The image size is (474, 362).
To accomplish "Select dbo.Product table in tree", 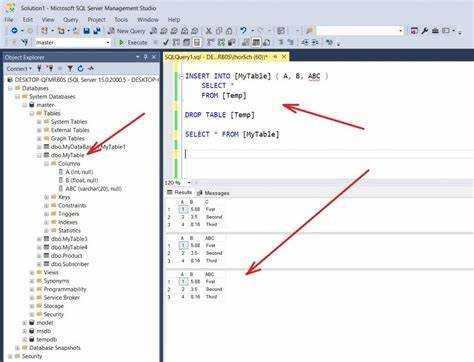I will [x=67, y=256].
